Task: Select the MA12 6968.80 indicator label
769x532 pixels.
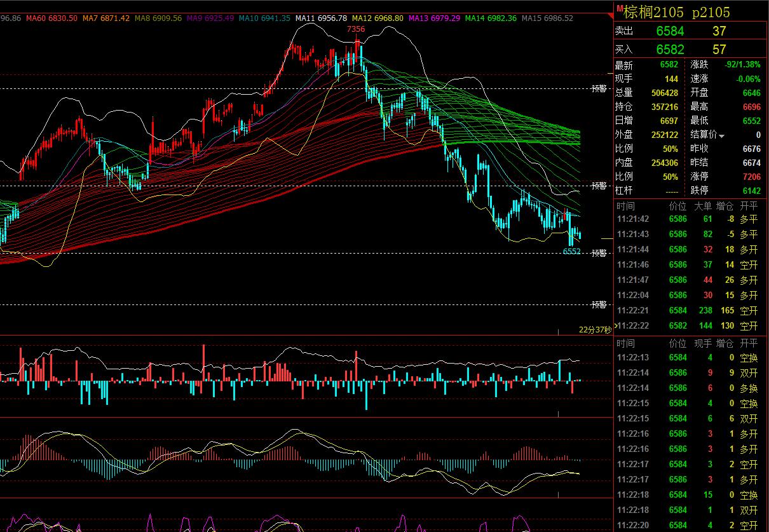Action: [378, 18]
